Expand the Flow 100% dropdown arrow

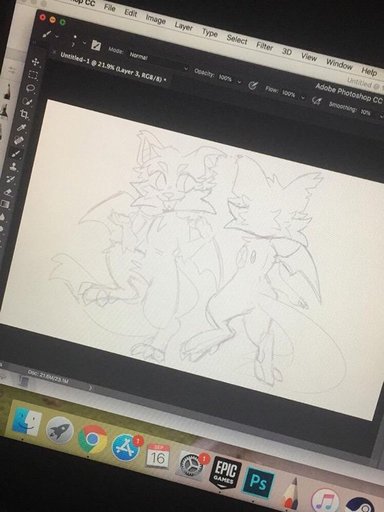[303, 97]
